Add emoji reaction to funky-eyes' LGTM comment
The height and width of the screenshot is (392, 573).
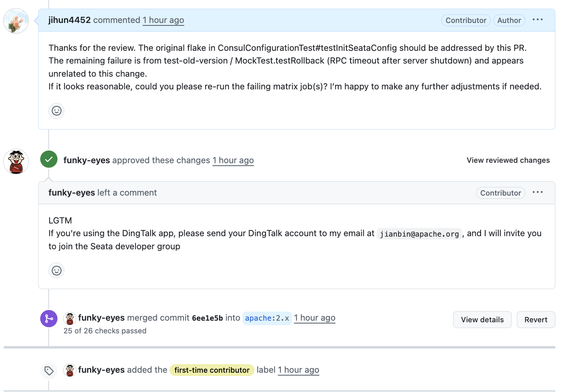point(57,271)
